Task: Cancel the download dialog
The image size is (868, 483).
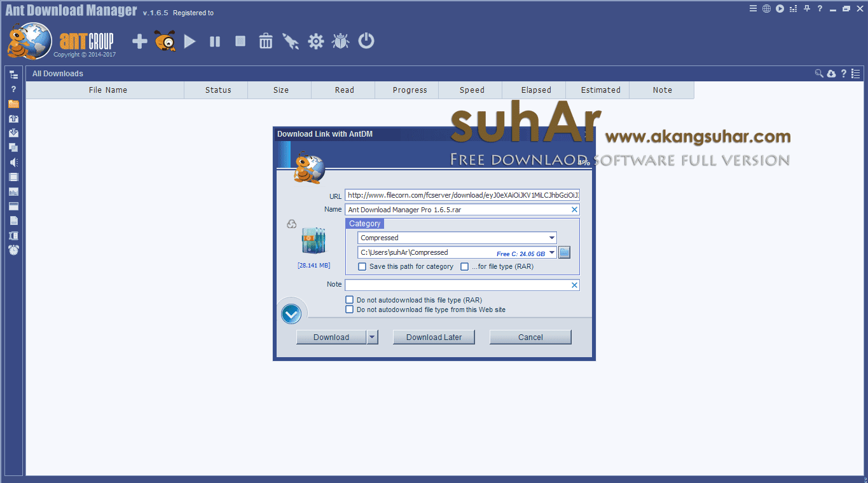Action: 530,337
